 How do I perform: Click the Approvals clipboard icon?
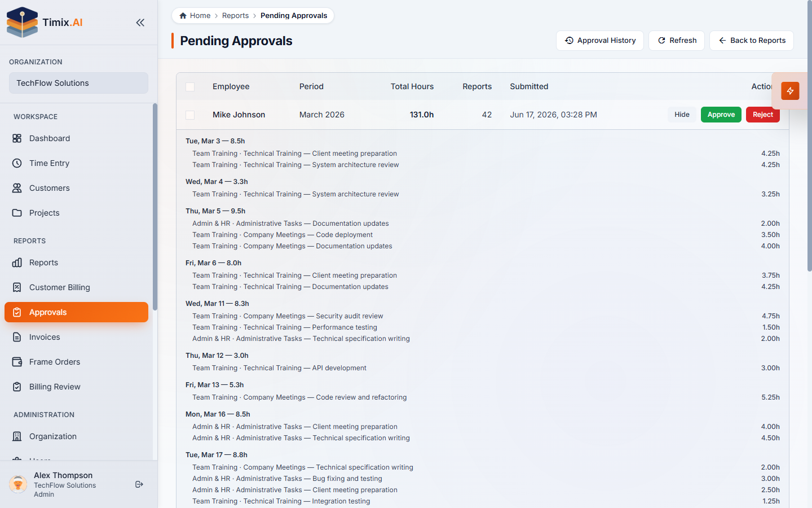tap(17, 312)
